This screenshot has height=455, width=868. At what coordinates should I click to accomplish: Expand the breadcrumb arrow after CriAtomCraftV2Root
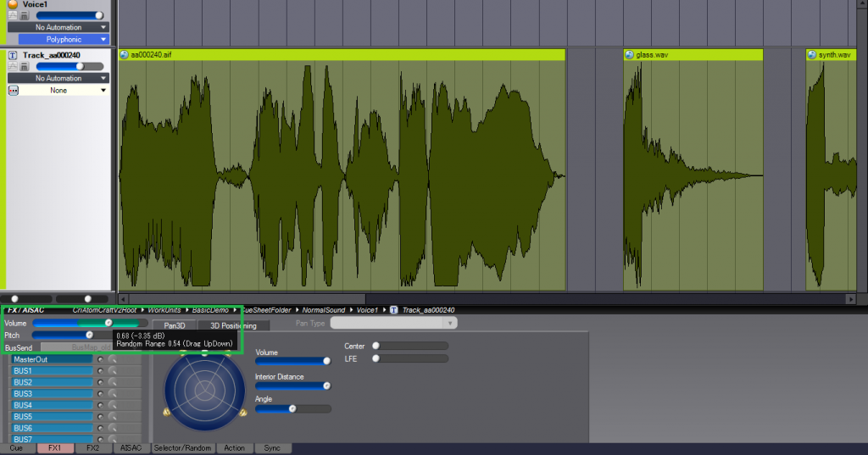tap(142, 310)
